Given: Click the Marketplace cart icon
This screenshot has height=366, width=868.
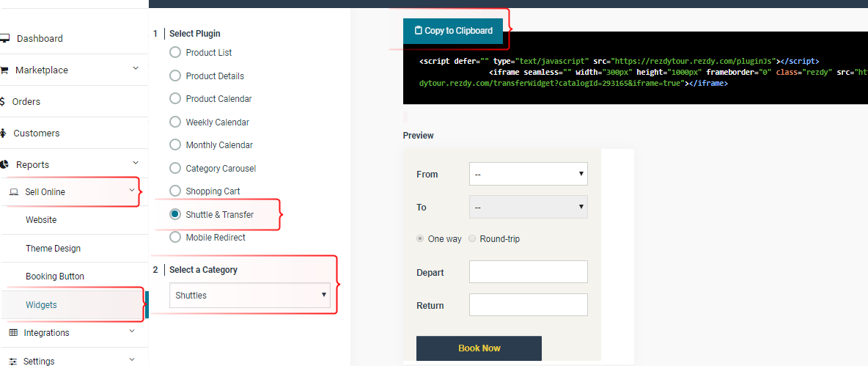Looking at the screenshot, I should [4, 70].
